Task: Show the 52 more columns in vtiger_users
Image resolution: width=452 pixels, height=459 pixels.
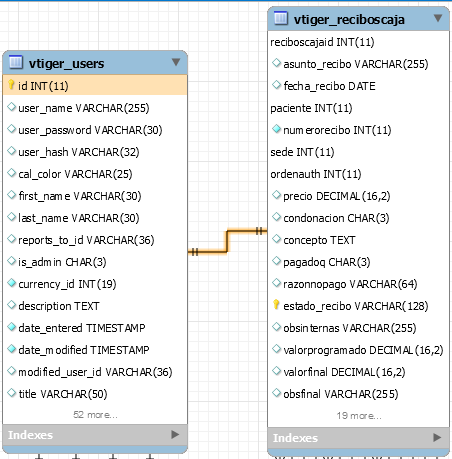Action: (x=95, y=415)
